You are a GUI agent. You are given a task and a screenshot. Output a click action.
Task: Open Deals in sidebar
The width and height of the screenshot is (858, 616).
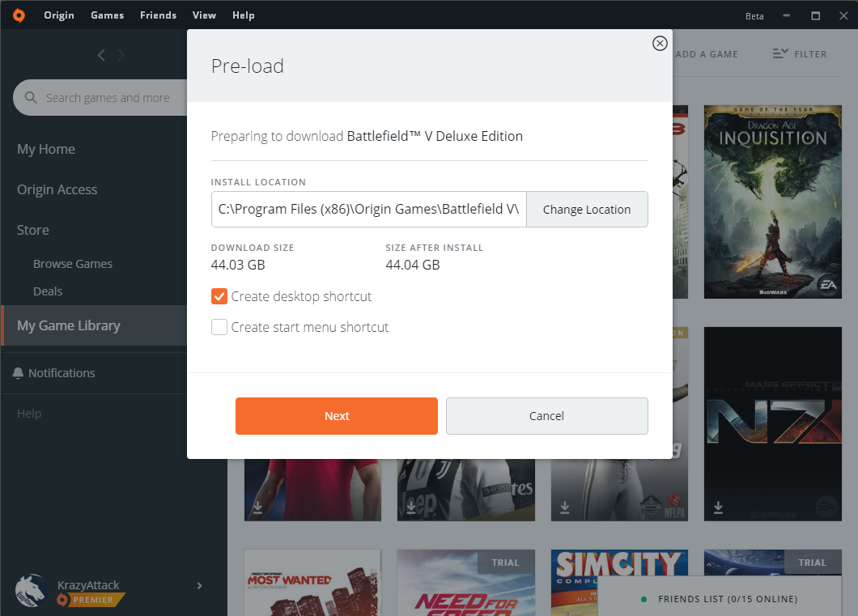pyautogui.click(x=48, y=291)
